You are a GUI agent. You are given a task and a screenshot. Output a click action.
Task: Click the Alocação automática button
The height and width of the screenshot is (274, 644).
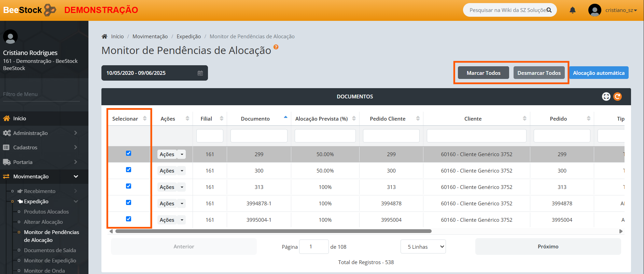click(x=599, y=73)
